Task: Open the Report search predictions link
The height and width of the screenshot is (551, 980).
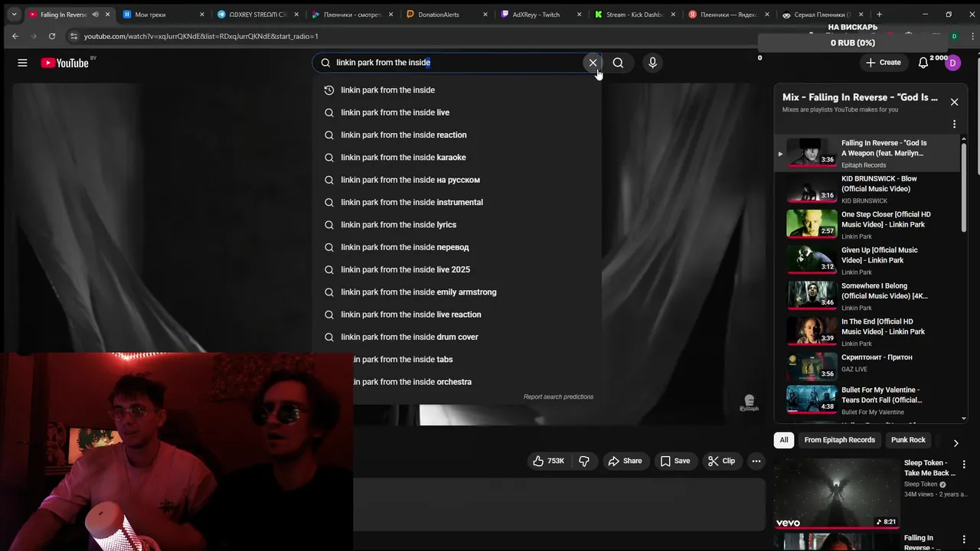Action: (x=558, y=396)
